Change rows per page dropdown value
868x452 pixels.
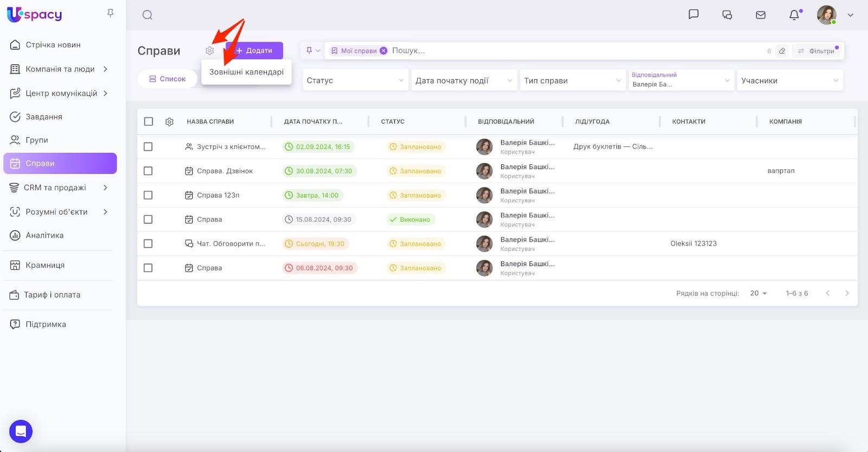[758, 293]
